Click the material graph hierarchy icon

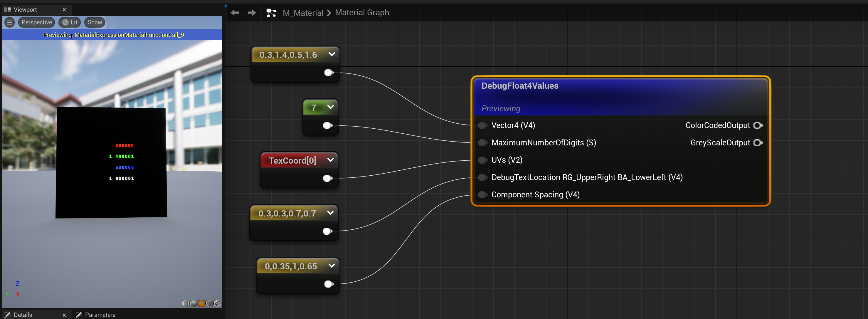pos(271,13)
